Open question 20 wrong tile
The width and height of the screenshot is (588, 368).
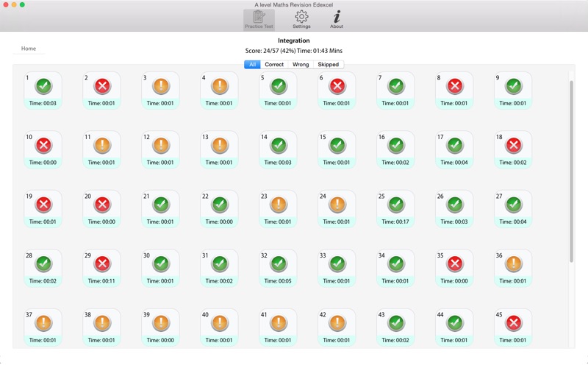point(101,209)
